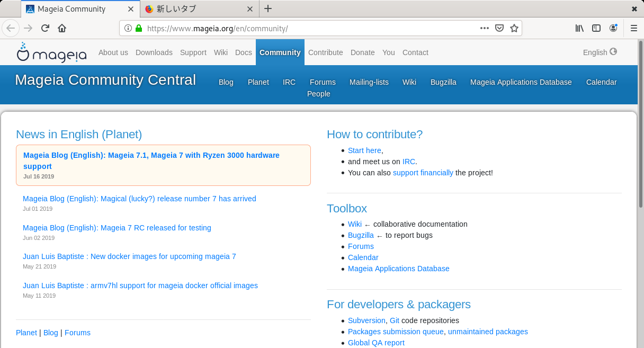Click the support financially link
The height and width of the screenshot is (348, 644).
pyautogui.click(x=423, y=173)
